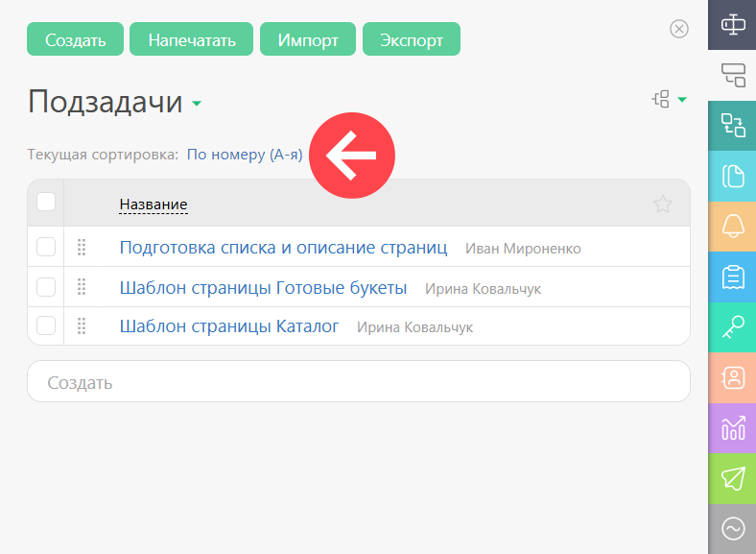Screen dimensions: 756x554
Task: Click the green Создать button
Action: coord(75,39)
